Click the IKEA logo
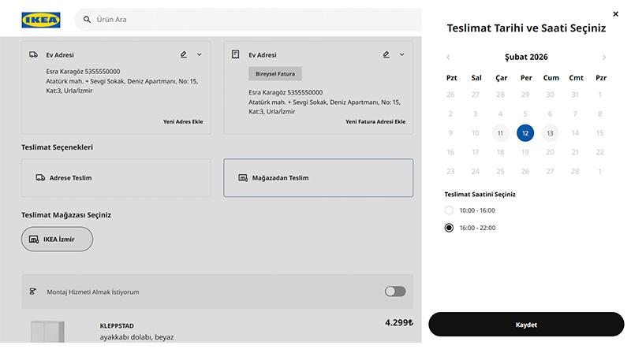Image resolution: width=631 pixels, height=364 pixels. [41, 20]
